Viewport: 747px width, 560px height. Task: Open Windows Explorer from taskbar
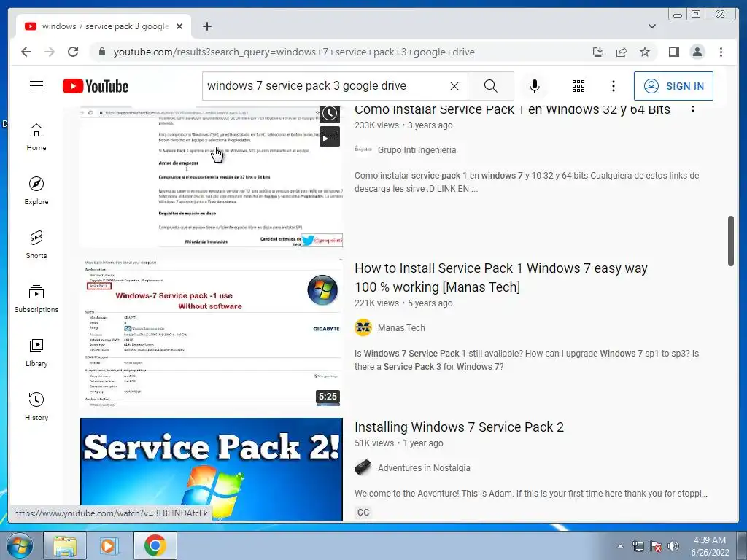click(x=64, y=545)
